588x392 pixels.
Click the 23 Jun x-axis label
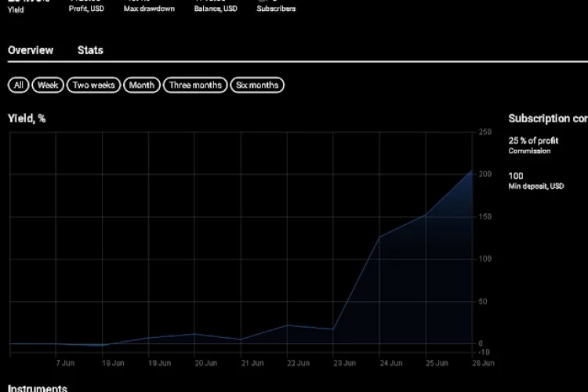[x=344, y=363]
